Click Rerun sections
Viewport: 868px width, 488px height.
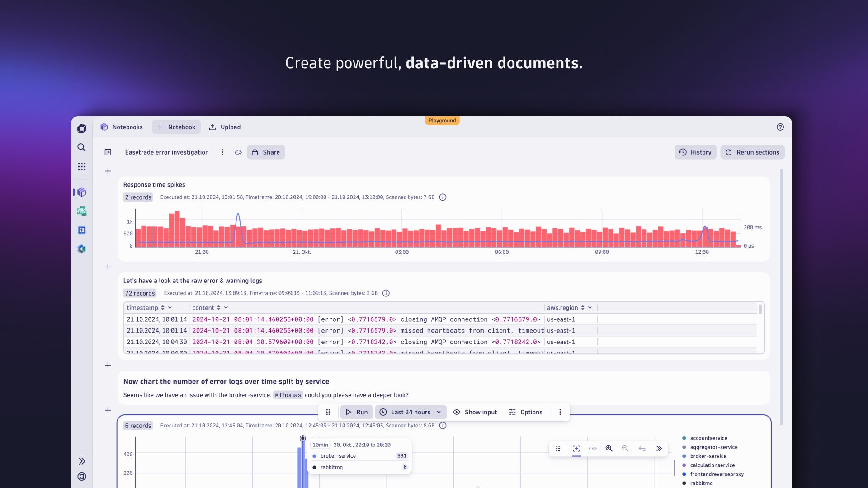[x=752, y=152]
